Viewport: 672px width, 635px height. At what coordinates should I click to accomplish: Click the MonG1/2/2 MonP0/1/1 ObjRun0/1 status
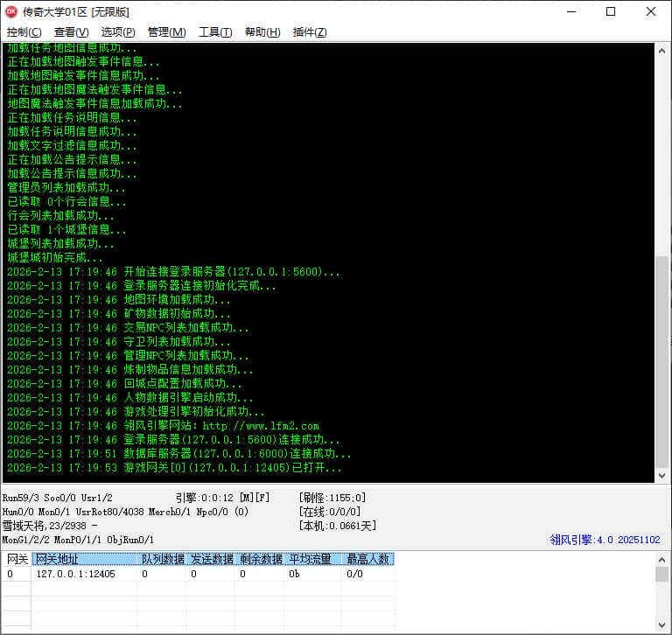tap(78, 540)
